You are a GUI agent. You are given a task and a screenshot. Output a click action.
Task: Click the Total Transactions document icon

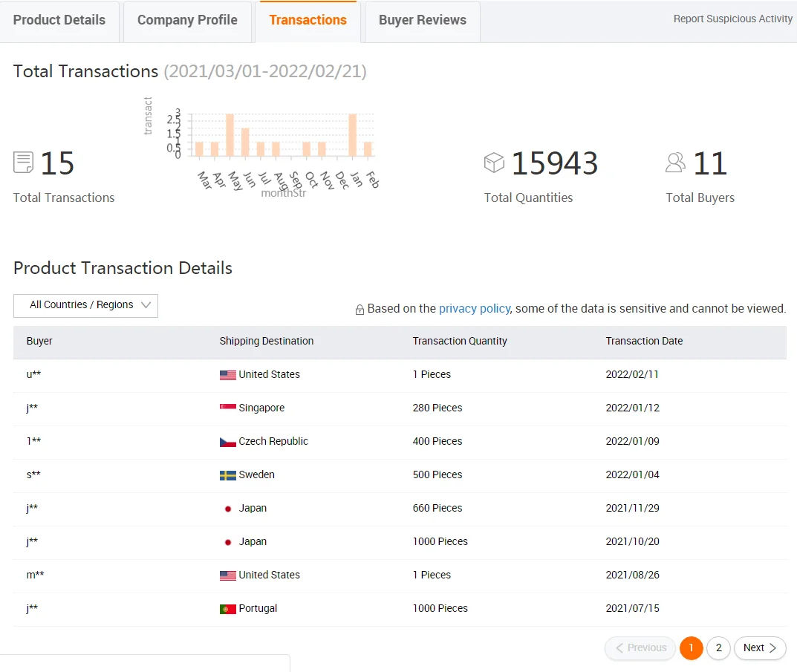click(24, 163)
